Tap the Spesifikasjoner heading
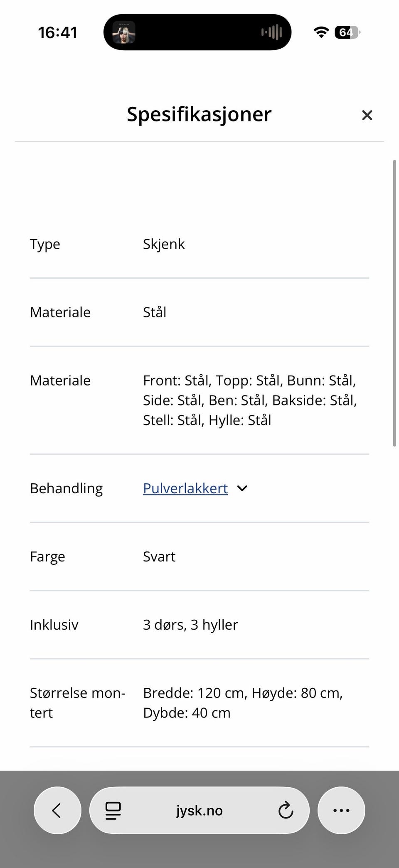Viewport: 399px width, 868px height. 199,114
